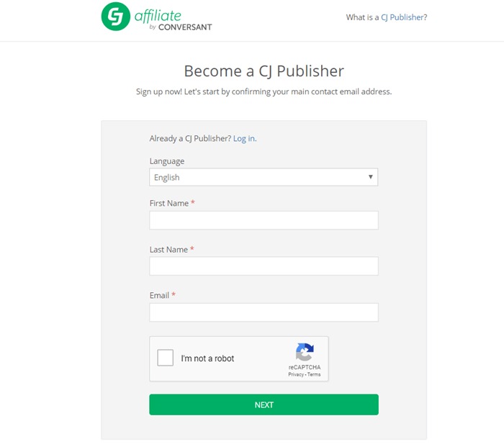Click the Language dropdown arrow
Screen dimensions: 504x444
(370, 177)
